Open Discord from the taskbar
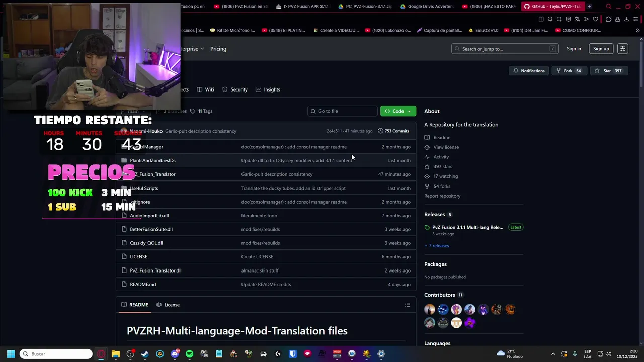This screenshot has width=644, height=362. pyautogui.click(x=175, y=354)
